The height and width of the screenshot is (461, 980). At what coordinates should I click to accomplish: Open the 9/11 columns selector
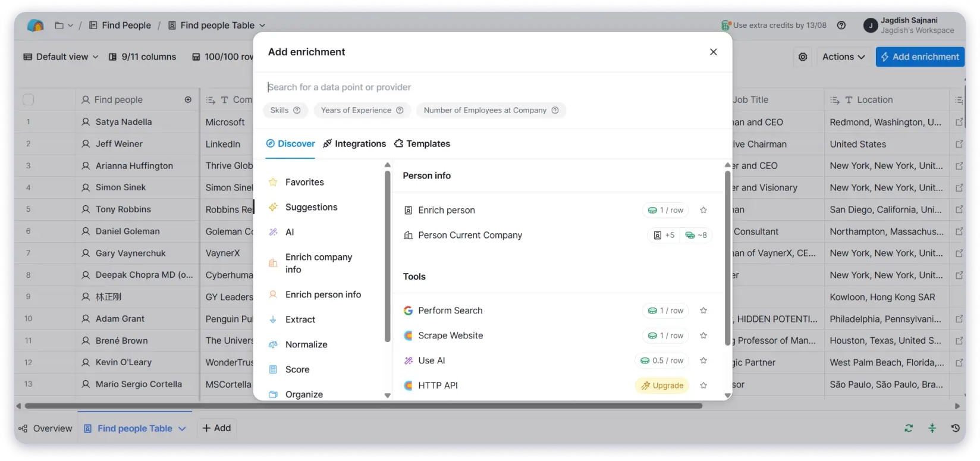[x=143, y=57]
